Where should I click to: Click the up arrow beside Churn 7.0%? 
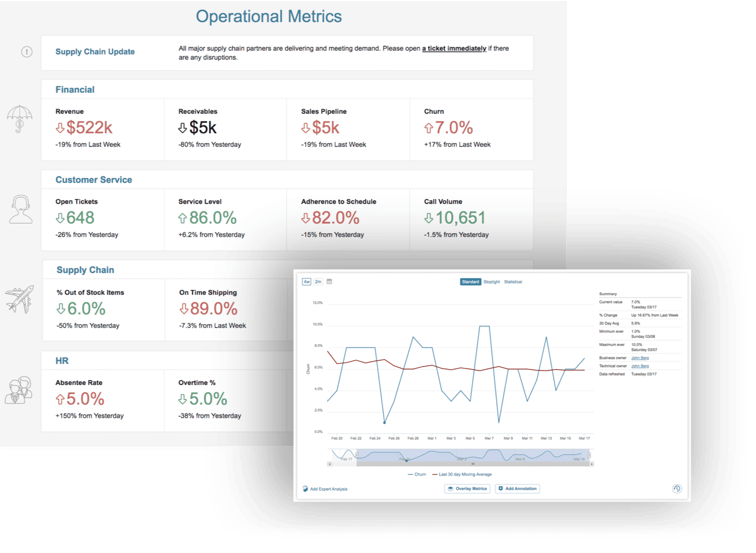point(428,128)
